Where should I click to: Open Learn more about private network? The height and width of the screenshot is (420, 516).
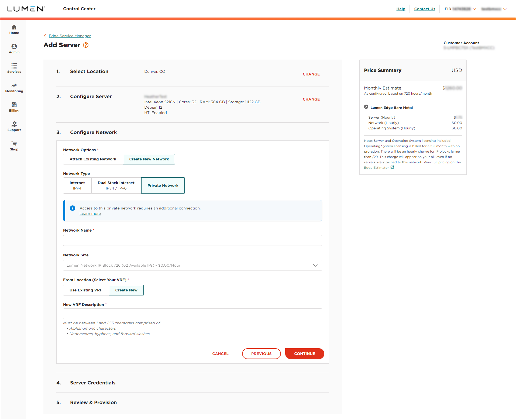tap(90, 214)
